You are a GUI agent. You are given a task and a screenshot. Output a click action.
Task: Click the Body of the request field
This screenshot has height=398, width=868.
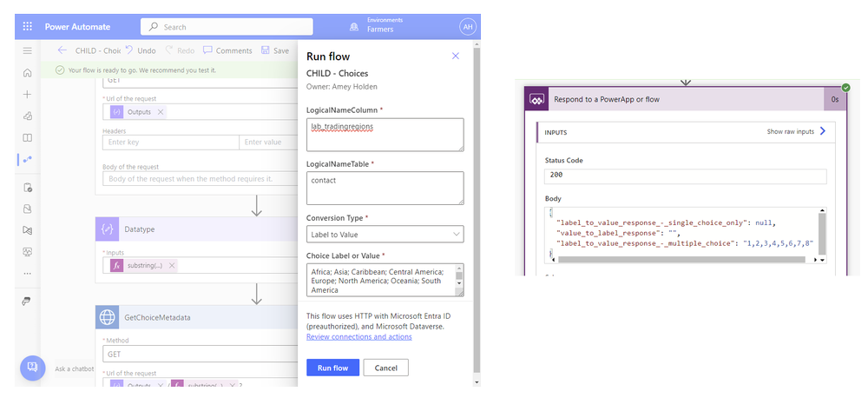(x=201, y=179)
